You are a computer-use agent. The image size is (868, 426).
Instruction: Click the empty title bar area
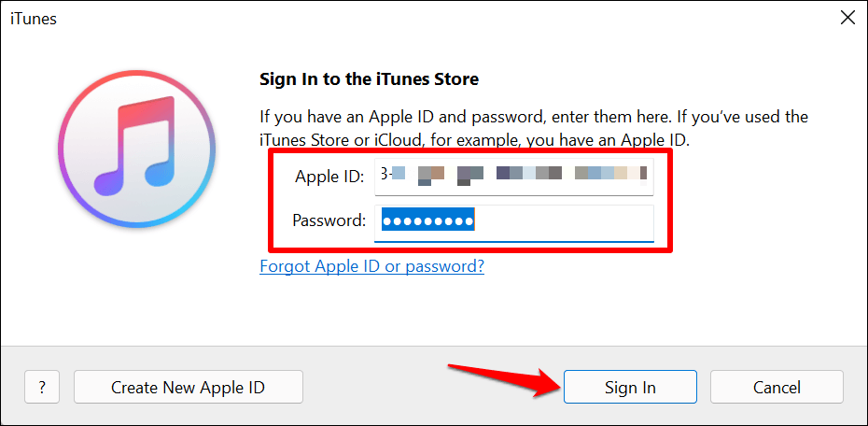420,19
